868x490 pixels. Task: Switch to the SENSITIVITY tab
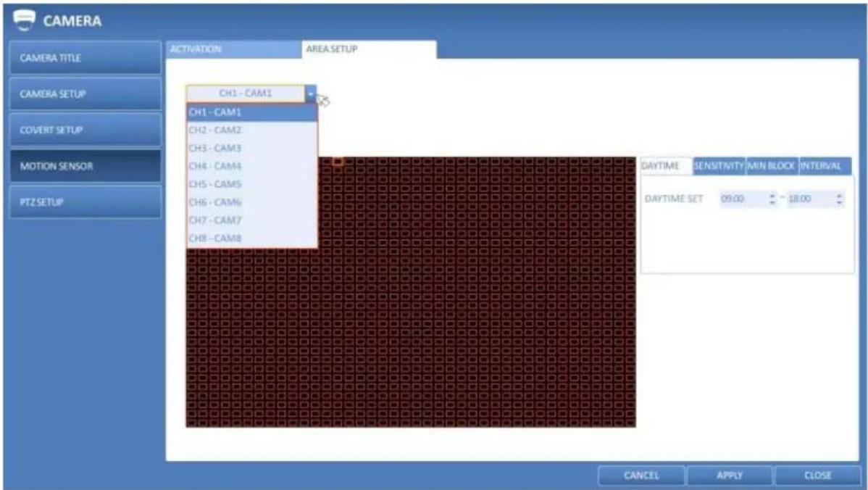[719, 165]
